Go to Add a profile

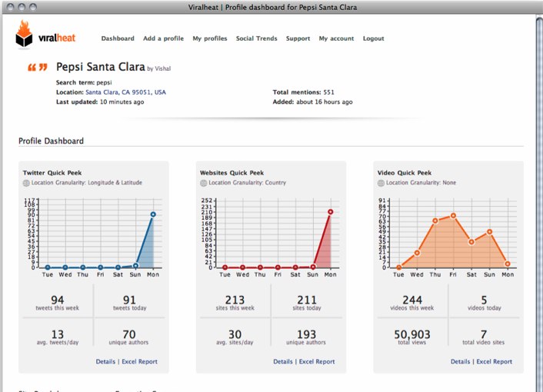pos(164,38)
